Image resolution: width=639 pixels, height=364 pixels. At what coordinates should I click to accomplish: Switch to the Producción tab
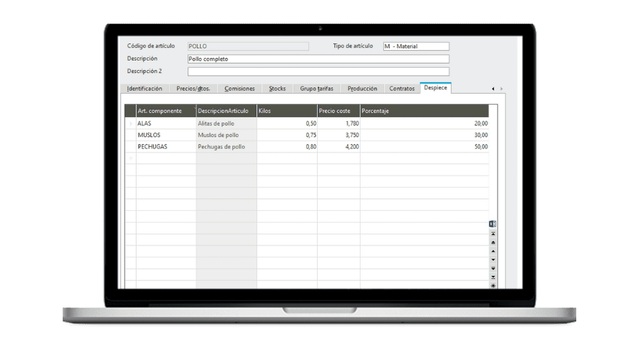363,88
